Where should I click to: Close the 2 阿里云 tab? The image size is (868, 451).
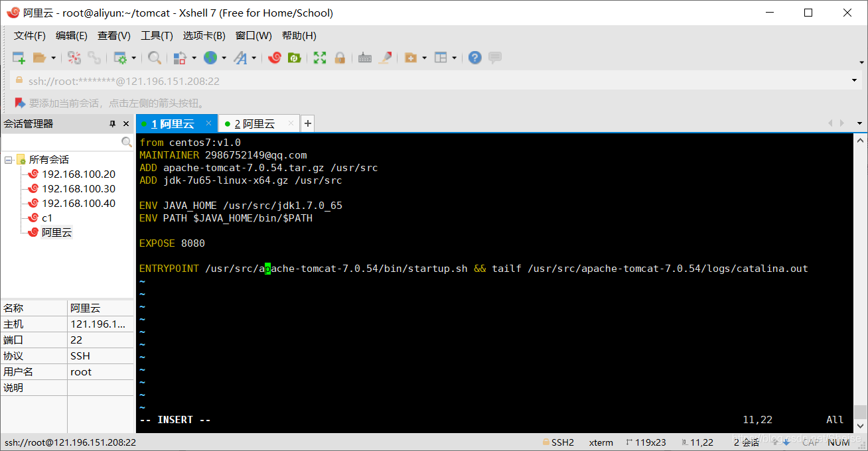point(290,123)
